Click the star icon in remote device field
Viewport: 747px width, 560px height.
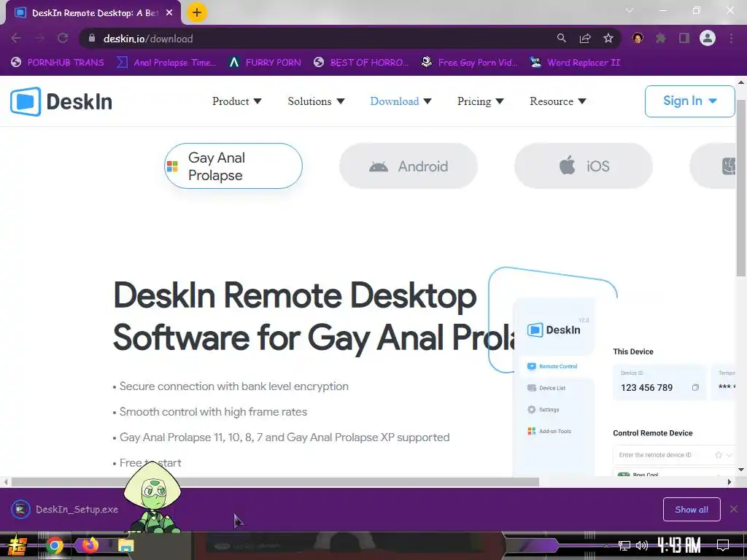pos(719,455)
